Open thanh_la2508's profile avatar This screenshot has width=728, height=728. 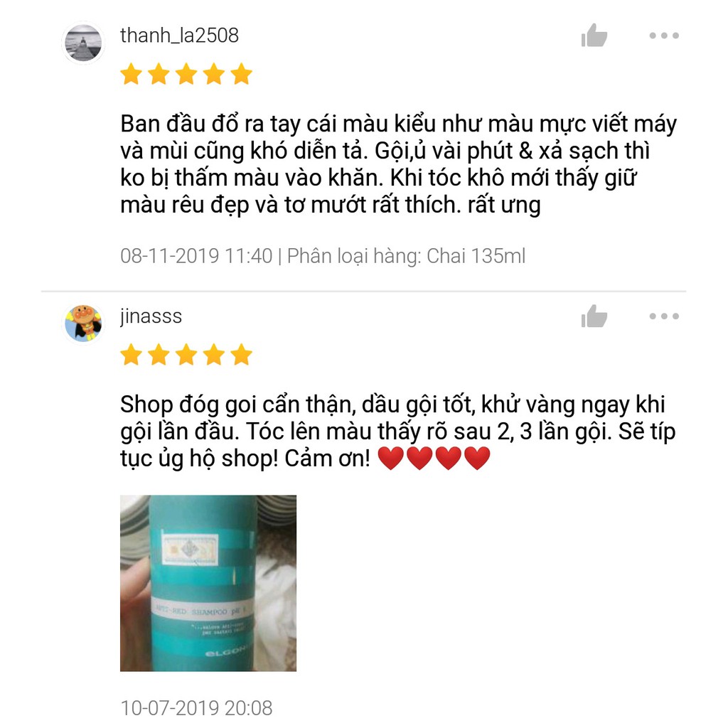coord(83,43)
